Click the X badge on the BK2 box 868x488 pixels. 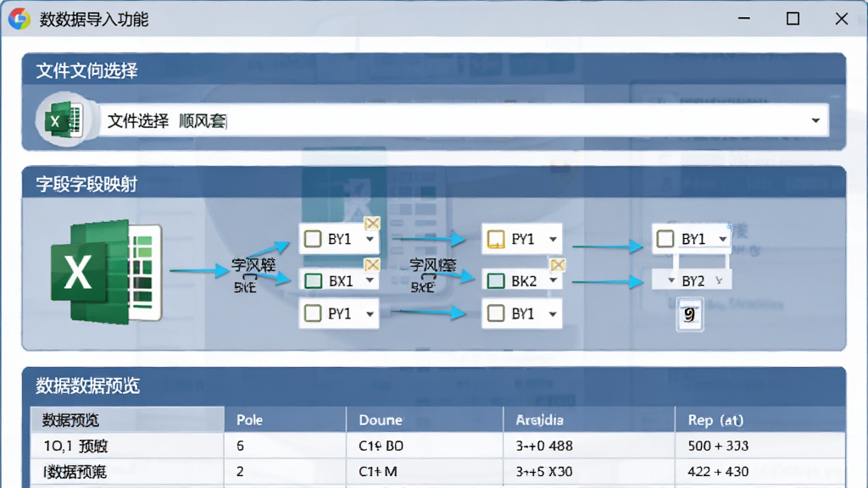(x=558, y=264)
